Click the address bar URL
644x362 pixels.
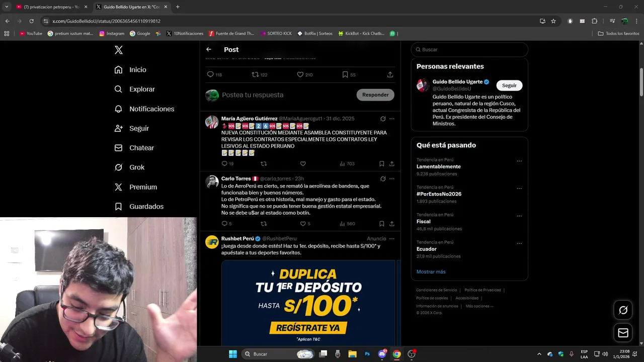106,21
